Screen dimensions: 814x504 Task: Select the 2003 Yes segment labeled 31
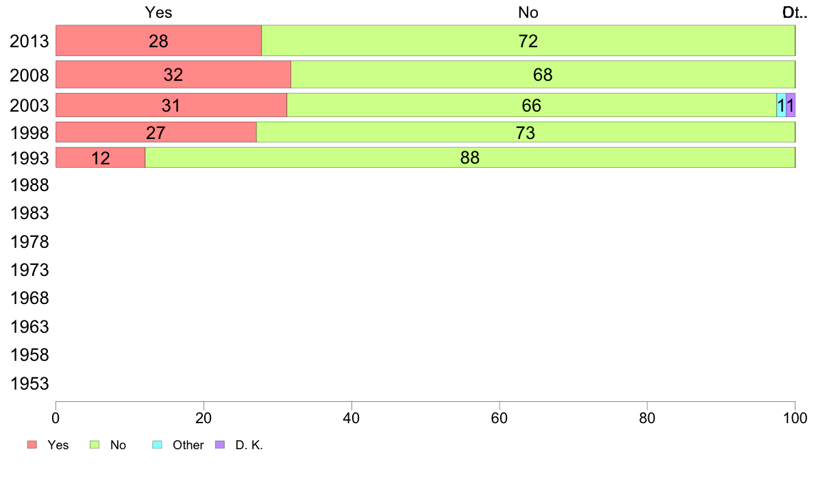171,105
